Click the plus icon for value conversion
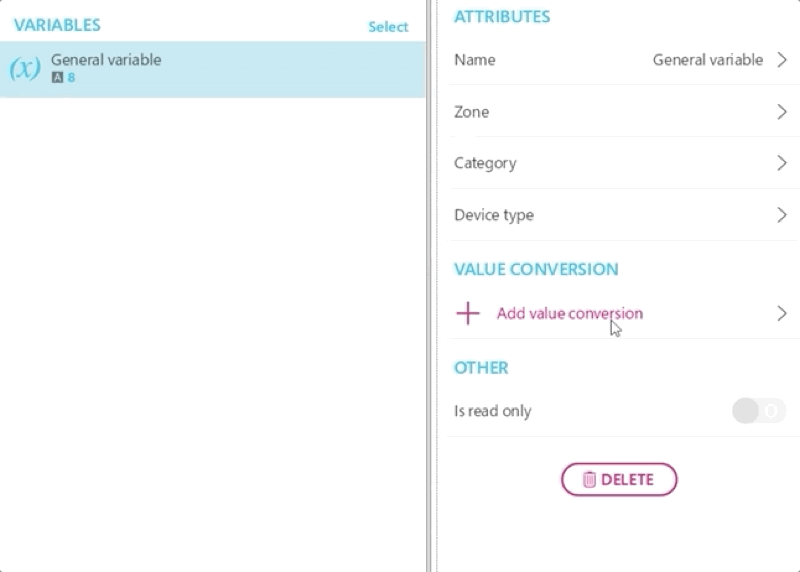The image size is (800, 572). tap(468, 314)
